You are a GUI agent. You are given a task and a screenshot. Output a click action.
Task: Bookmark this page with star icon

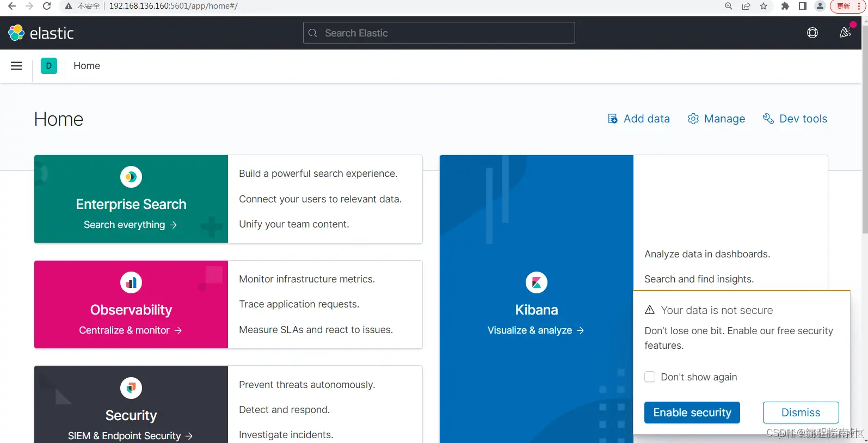tap(764, 6)
